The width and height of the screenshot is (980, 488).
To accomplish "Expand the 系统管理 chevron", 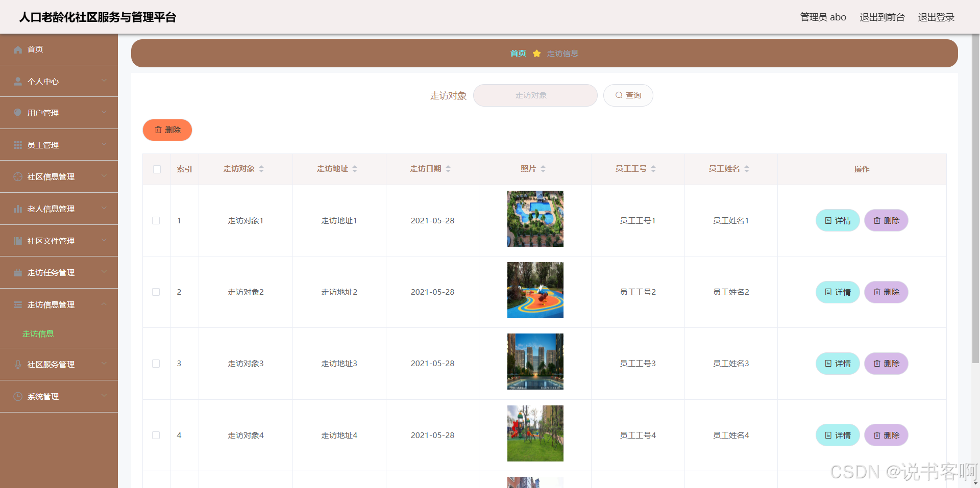I will 104,396.
